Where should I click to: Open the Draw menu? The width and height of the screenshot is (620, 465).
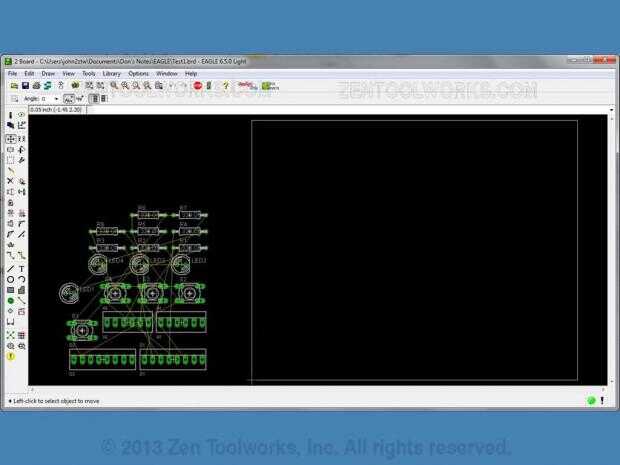click(x=48, y=74)
